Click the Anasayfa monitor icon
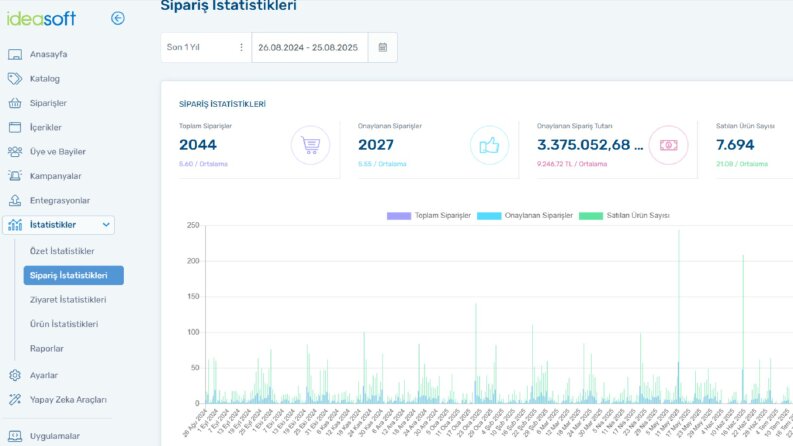Image resolution: width=793 pixels, height=446 pixels. point(15,54)
